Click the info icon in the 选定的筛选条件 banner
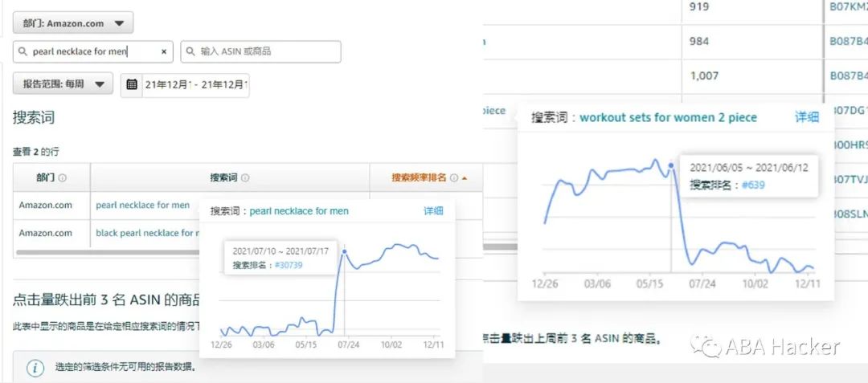Image resolution: width=868 pixels, height=383 pixels. click(35, 367)
